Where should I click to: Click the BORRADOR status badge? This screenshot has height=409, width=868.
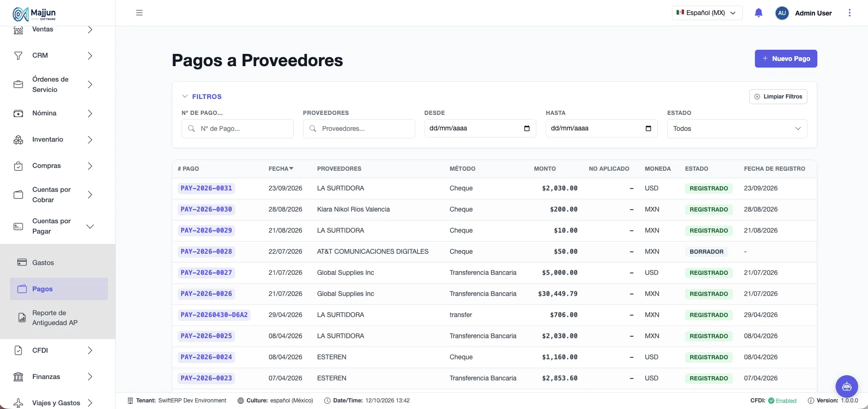point(707,252)
